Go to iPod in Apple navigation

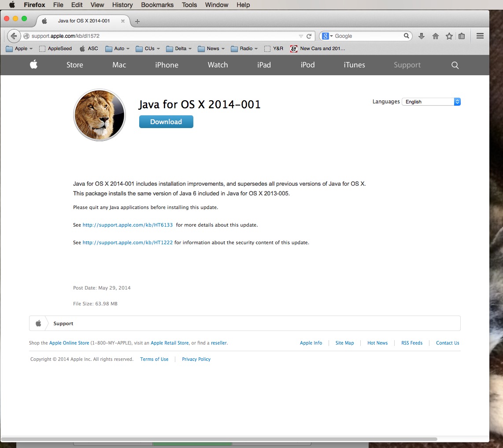(307, 65)
